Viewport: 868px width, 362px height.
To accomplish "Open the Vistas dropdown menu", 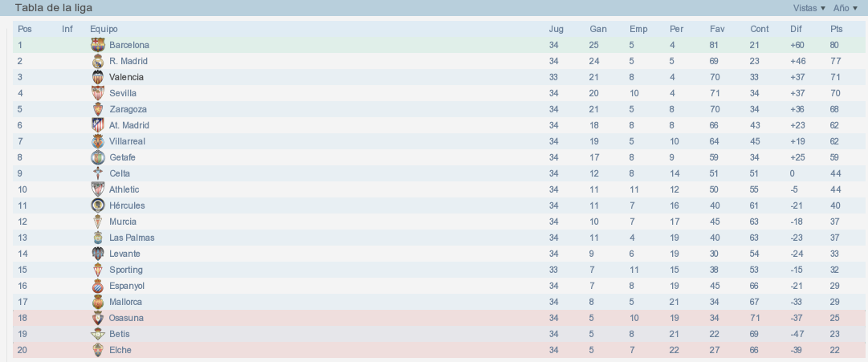I will pyautogui.click(x=809, y=8).
